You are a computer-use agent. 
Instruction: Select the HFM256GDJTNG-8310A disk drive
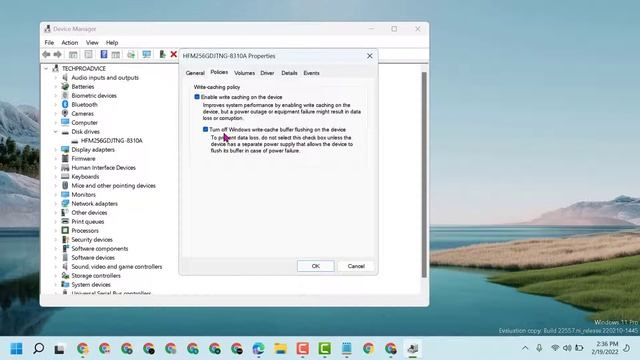point(111,141)
